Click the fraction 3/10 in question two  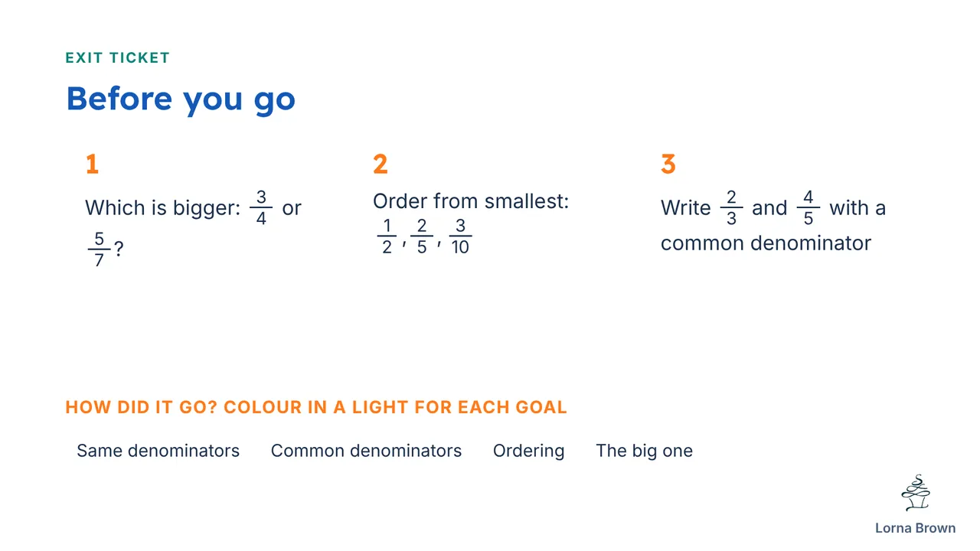(x=460, y=236)
